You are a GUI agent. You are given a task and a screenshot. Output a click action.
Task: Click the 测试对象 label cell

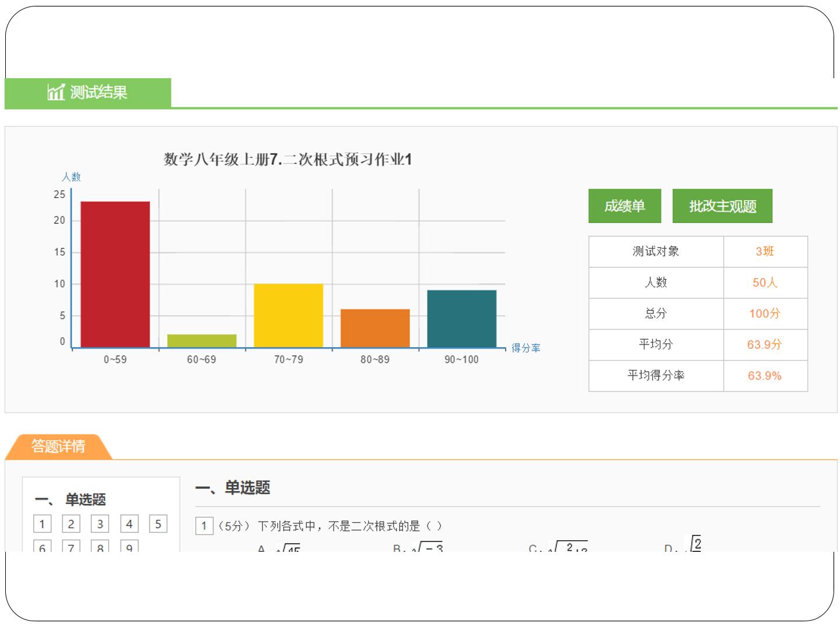coord(656,251)
